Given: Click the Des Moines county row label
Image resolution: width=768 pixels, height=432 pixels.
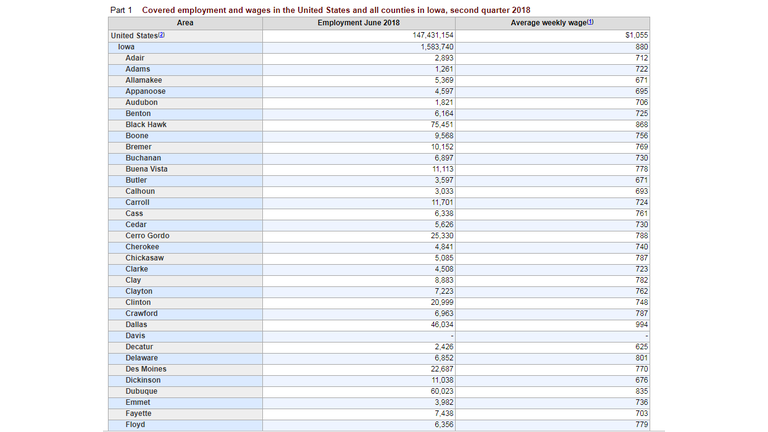Looking at the screenshot, I should coord(146,369).
